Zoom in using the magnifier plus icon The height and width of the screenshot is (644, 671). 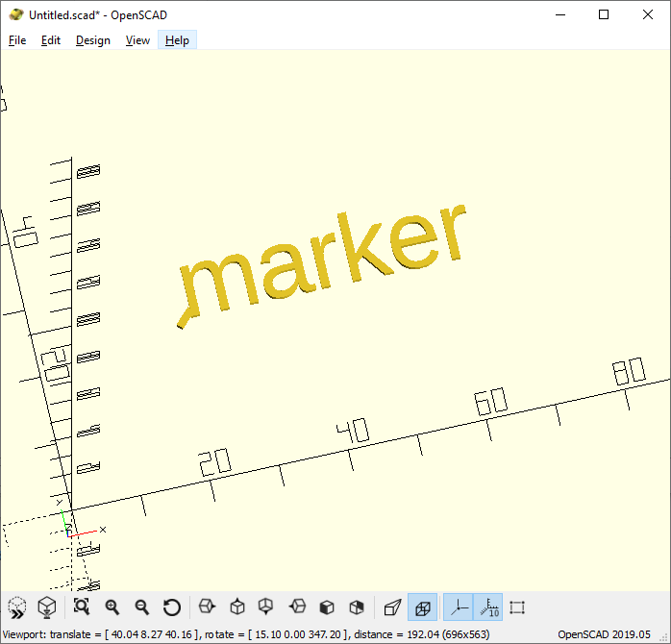112,607
